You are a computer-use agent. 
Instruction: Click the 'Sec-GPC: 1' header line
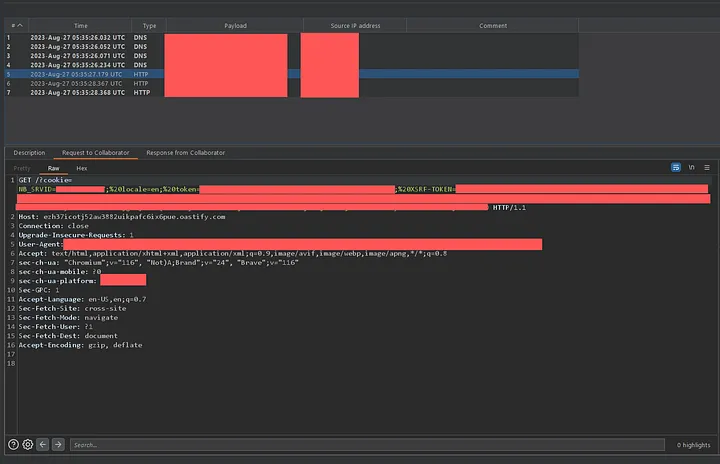point(39,290)
